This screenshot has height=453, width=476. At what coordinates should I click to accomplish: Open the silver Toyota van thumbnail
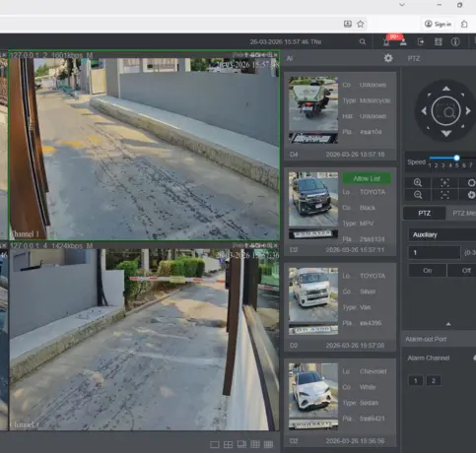pyautogui.click(x=313, y=294)
